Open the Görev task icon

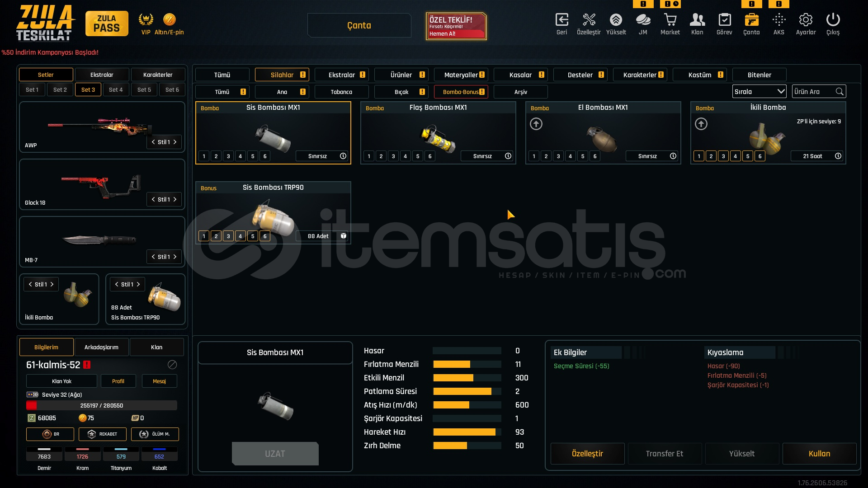coord(724,20)
